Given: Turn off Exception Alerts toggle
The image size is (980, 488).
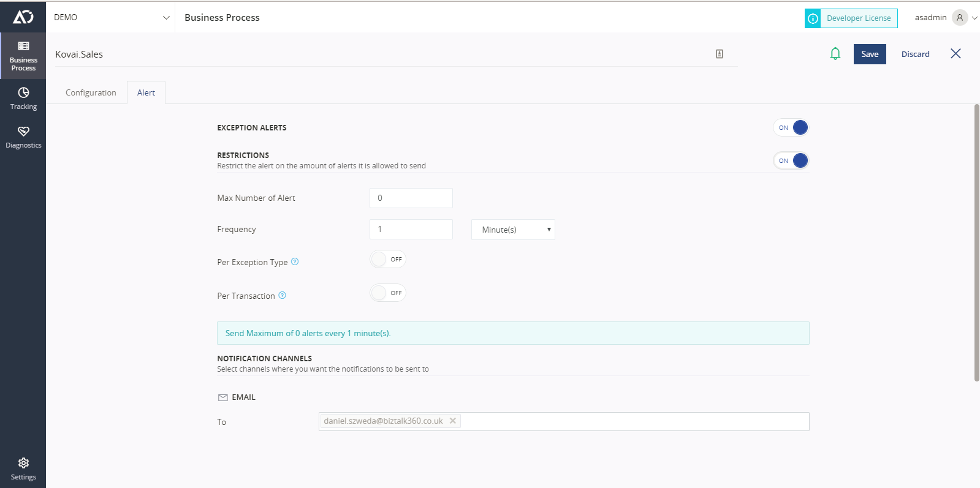Looking at the screenshot, I should point(791,127).
